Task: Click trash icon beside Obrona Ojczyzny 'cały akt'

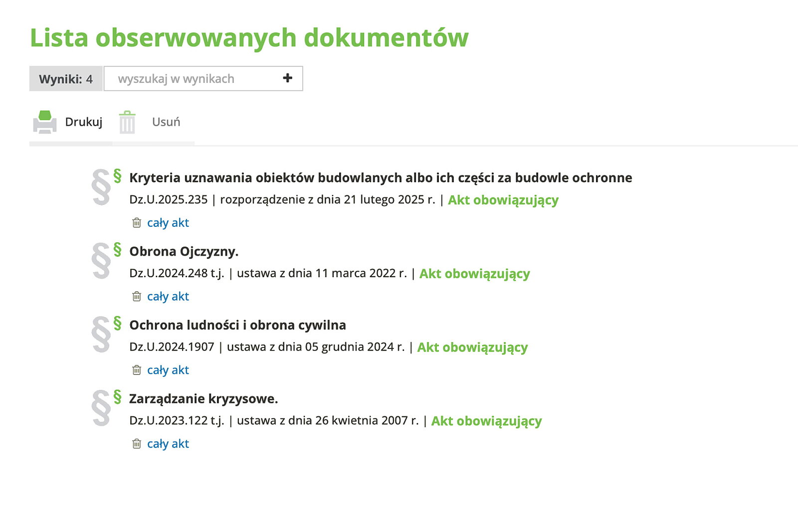Action: coord(137,297)
